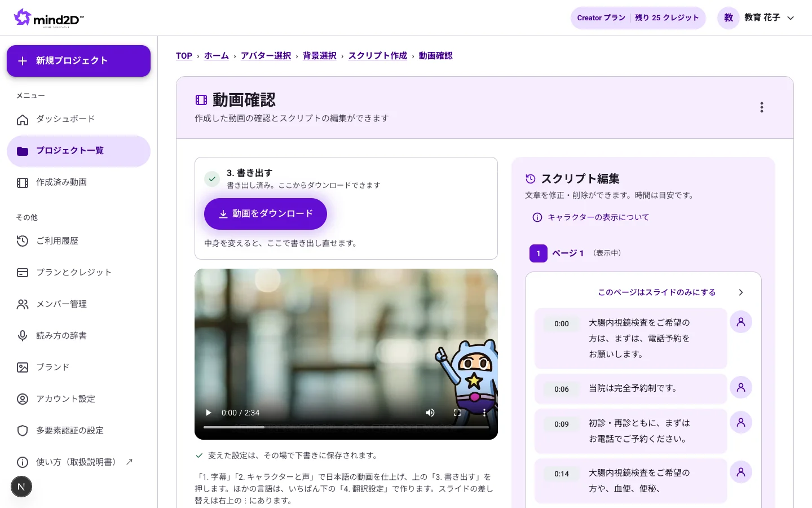
Task: Enter fullscreen on the video player
Action: [x=457, y=413]
